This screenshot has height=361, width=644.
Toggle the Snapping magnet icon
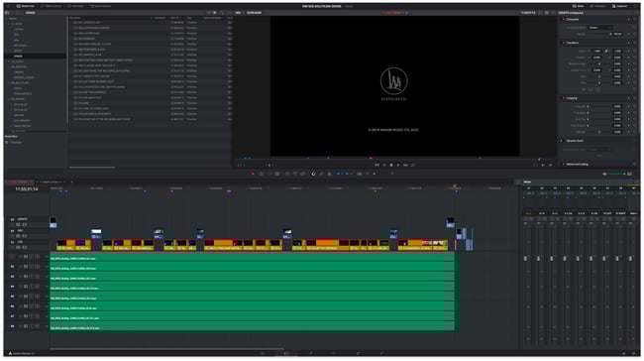pos(313,174)
